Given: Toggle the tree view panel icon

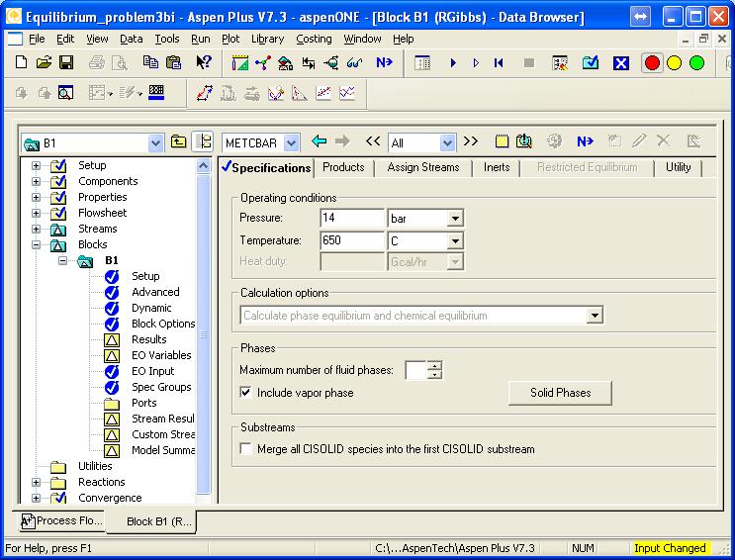Looking at the screenshot, I should pos(203,141).
